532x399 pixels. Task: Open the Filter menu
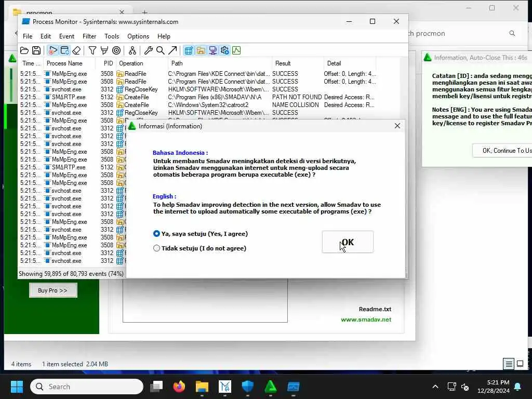(x=89, y=36)
